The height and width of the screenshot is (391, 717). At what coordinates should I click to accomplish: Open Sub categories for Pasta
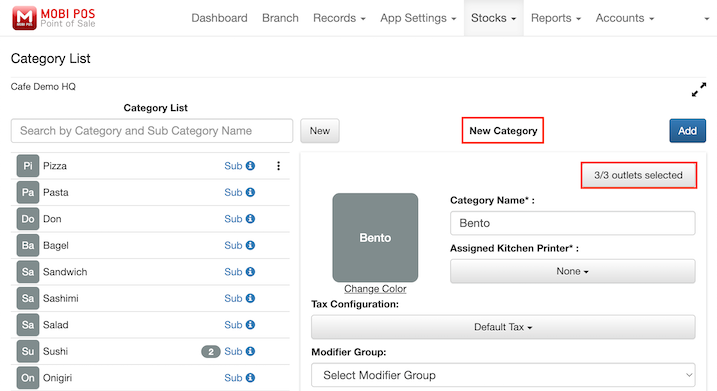(x=233, y=193)
